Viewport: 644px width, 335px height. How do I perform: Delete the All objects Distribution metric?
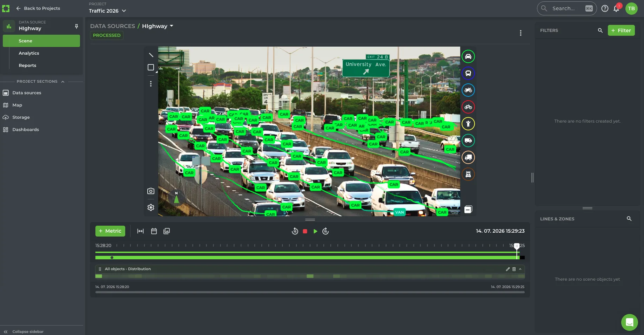514,269
